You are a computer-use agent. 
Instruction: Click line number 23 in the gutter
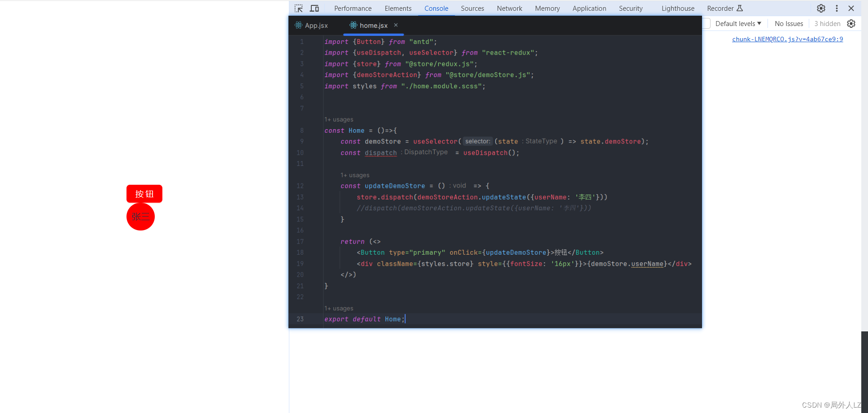click(300, 319)
